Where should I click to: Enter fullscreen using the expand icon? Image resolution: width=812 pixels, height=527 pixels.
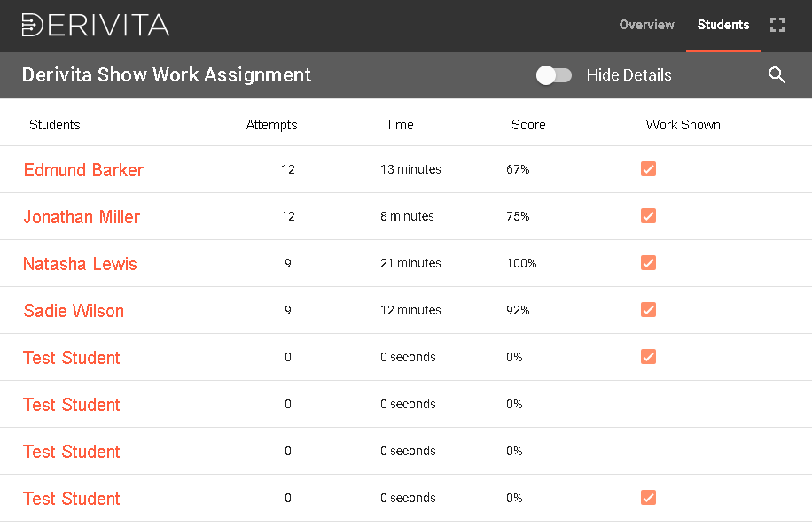point(777,25)
